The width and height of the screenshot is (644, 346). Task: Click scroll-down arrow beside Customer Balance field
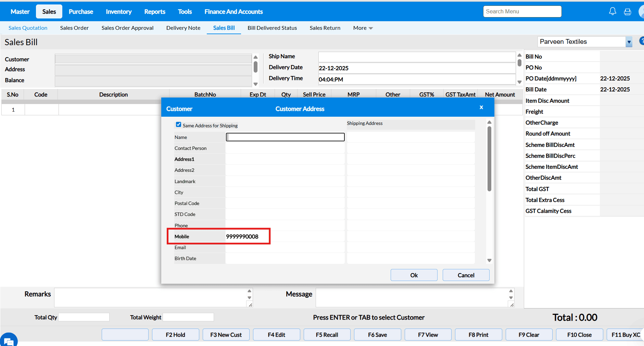(255, 84)
